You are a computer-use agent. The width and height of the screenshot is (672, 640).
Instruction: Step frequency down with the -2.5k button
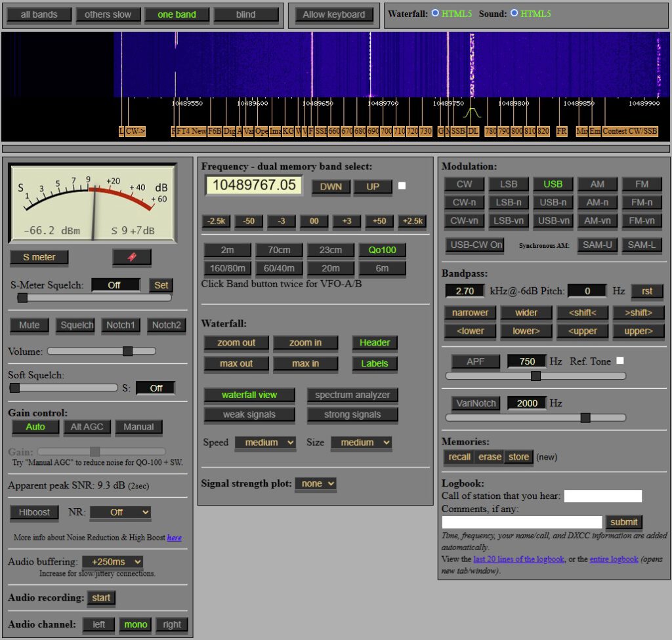tap(217, 221)
